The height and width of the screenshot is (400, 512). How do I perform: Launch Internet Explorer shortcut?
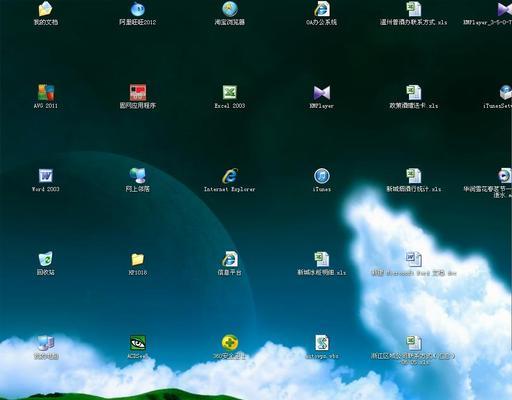230,176
